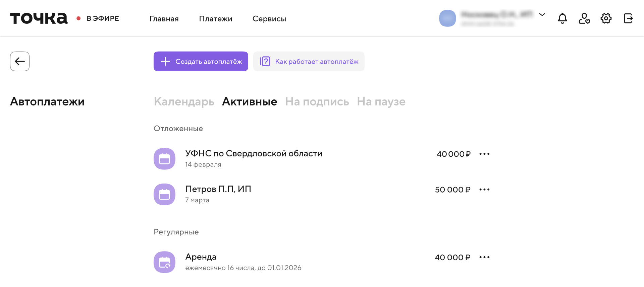644x287 pixels.
Task: Go to Платежи in top menu
Action: [216, 19]
